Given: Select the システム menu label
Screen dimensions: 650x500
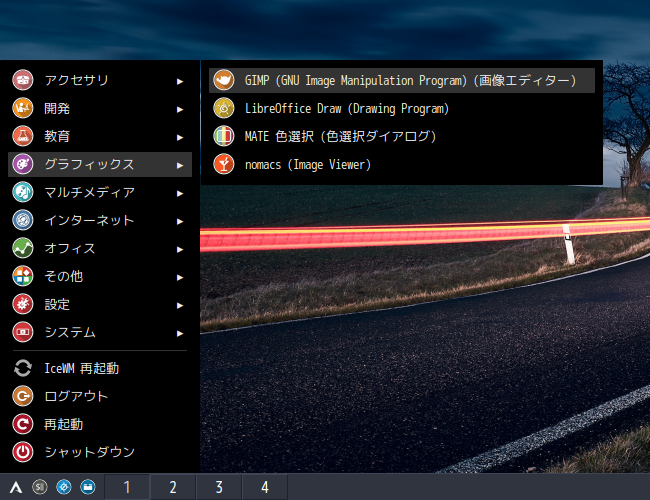Looking at the screenshot, I should tap(70, 332).
